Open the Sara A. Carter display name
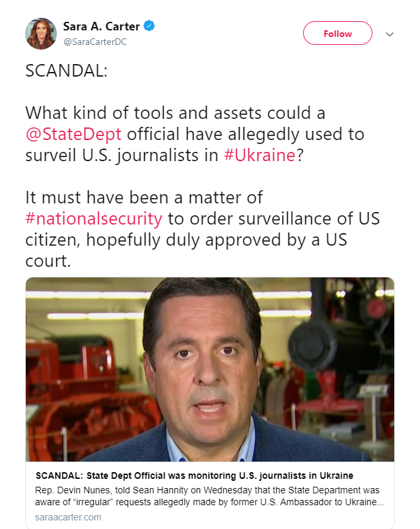The width and height of the screenshot is (420, 529). 101,26
